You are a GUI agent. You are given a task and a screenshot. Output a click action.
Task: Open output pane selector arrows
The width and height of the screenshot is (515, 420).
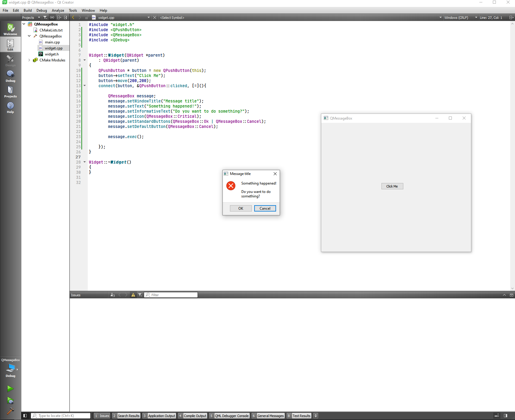pyautogui.click(x=316, y=416)
